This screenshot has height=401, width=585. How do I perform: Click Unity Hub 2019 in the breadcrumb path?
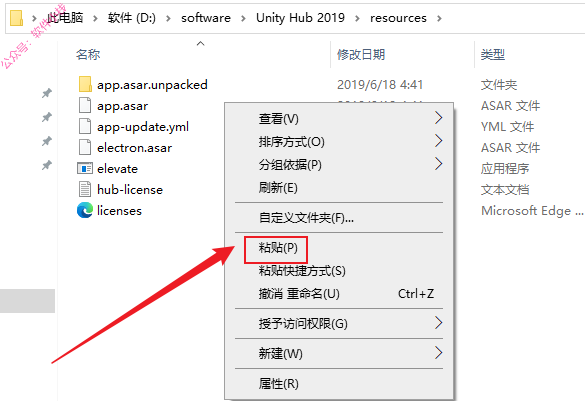[x=300, y=18]
